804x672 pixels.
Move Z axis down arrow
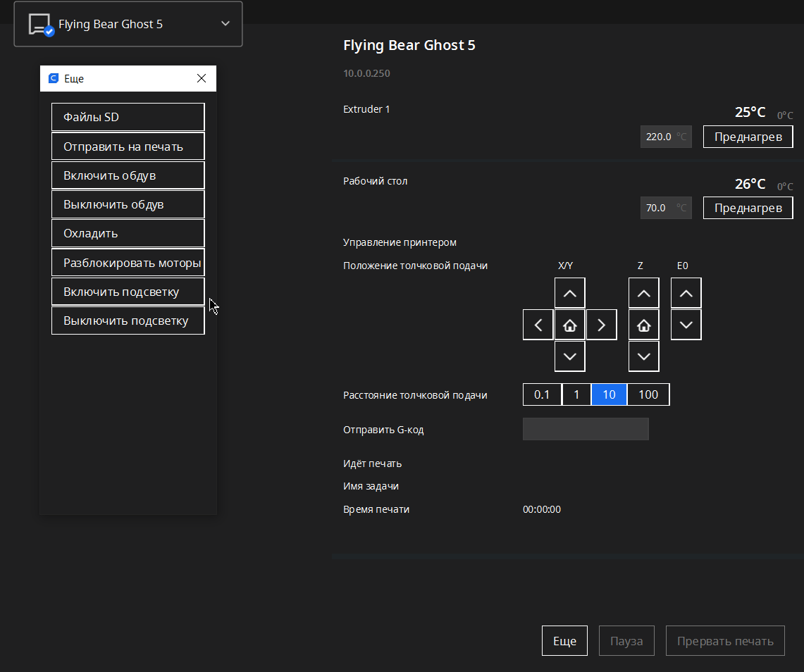tap(643, 356)
